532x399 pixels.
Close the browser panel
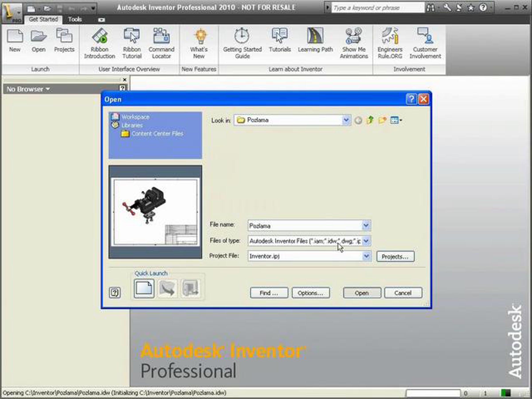point(125,80)
